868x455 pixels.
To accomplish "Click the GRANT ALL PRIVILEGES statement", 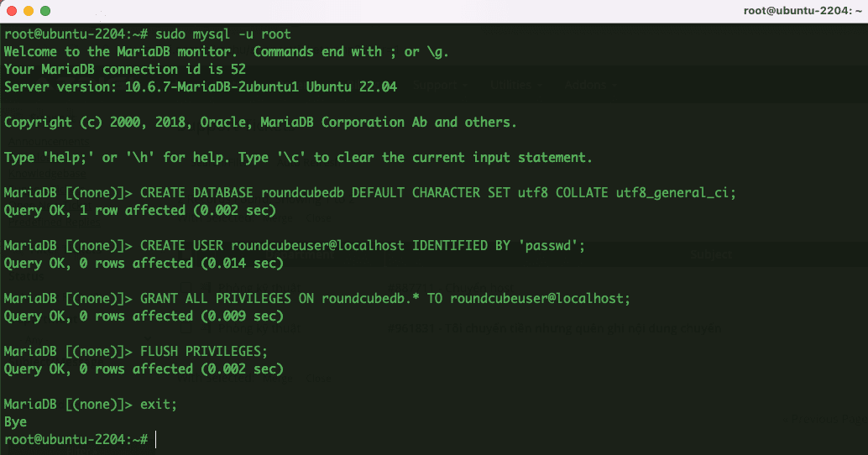I will point(384,298).
